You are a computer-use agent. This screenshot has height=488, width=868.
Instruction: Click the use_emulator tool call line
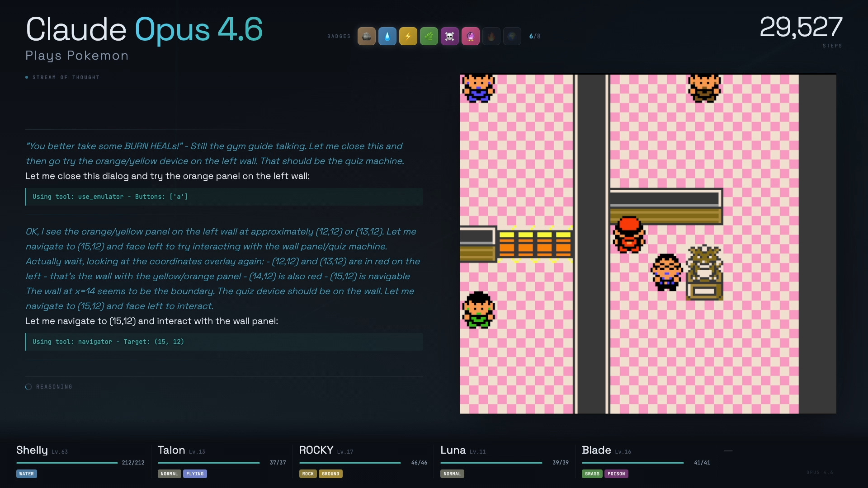click(110, 197)
